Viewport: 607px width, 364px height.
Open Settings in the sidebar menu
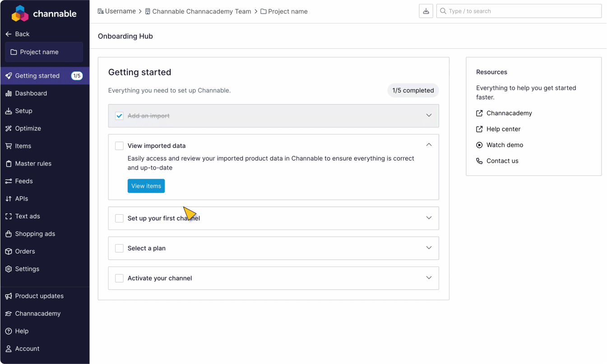pos(27,269)
